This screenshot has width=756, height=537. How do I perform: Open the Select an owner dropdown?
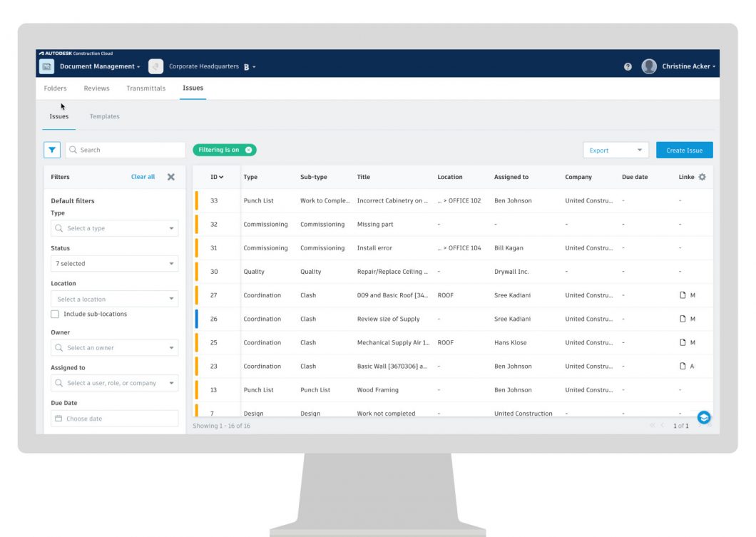tap(114, 347)
